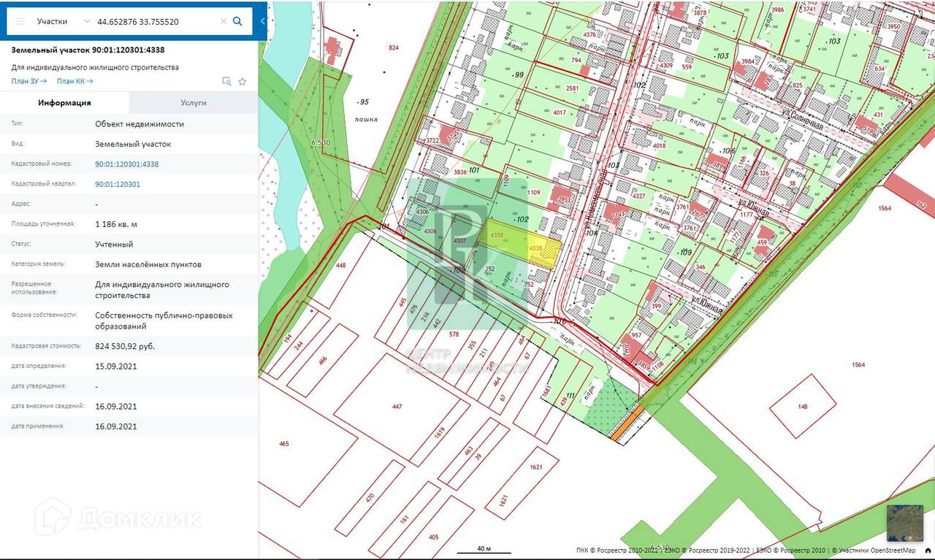Click the orange strip parcel on map
935x560 pixels.
[627, 424]
